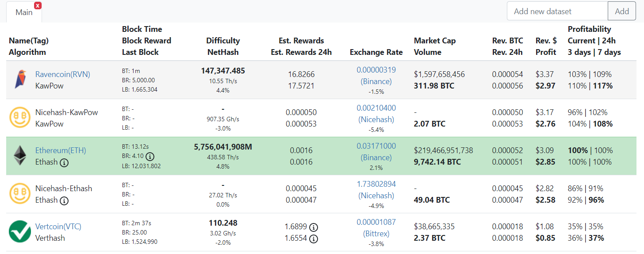Click the Vertcoin green checkmark logo
Image resolution: width=644 pixels, height=254 pixels.
[20, 232]
